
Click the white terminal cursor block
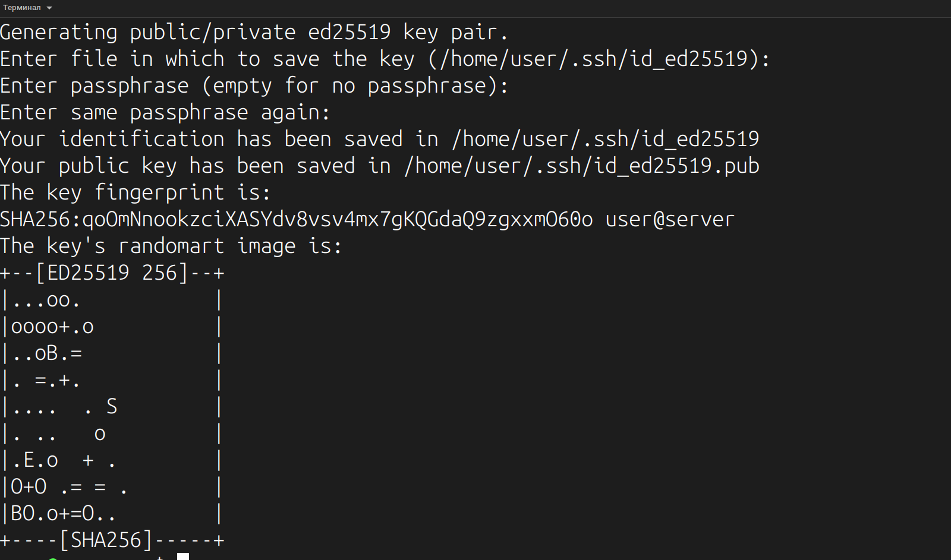pos(183,556)
